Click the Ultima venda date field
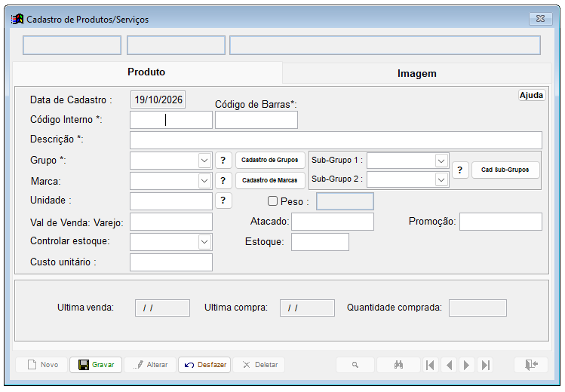The width and height of the screenshot is (565, 392). (x=162, y=308)
